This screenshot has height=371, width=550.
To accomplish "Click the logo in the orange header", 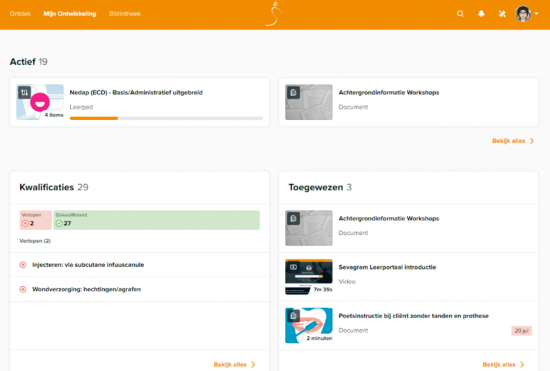I will coord(274,14).
